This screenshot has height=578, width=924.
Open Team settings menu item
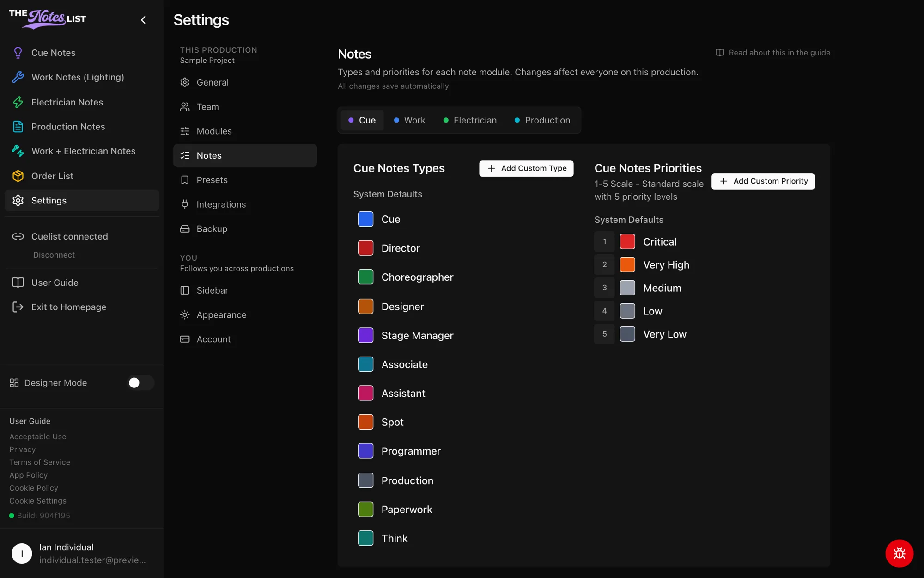[245, 107]
